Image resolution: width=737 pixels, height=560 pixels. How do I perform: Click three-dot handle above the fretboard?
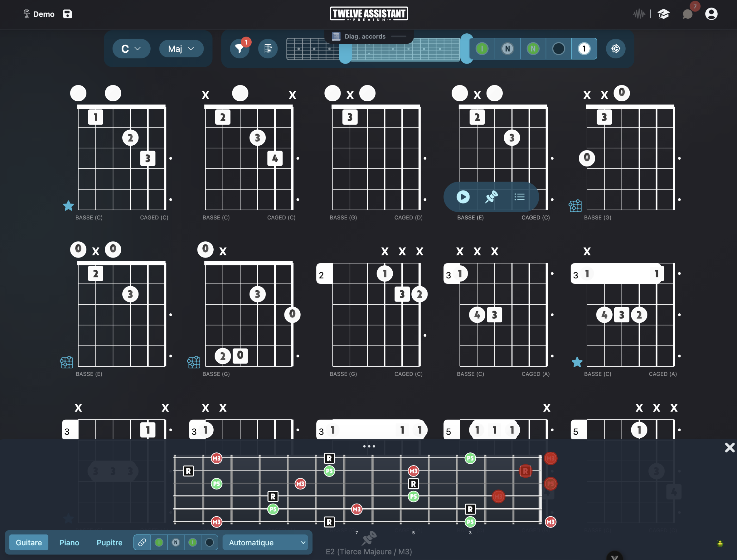pyautogui.click(x=369, y=446)
